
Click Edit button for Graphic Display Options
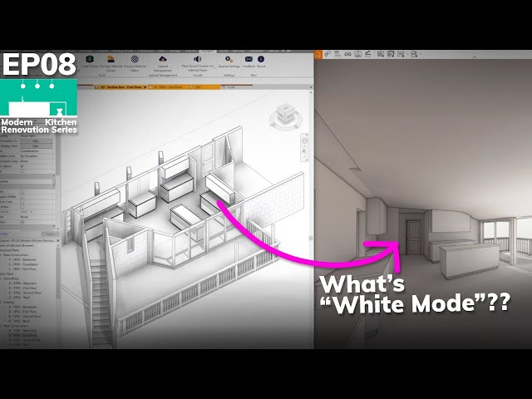point(36,146)
